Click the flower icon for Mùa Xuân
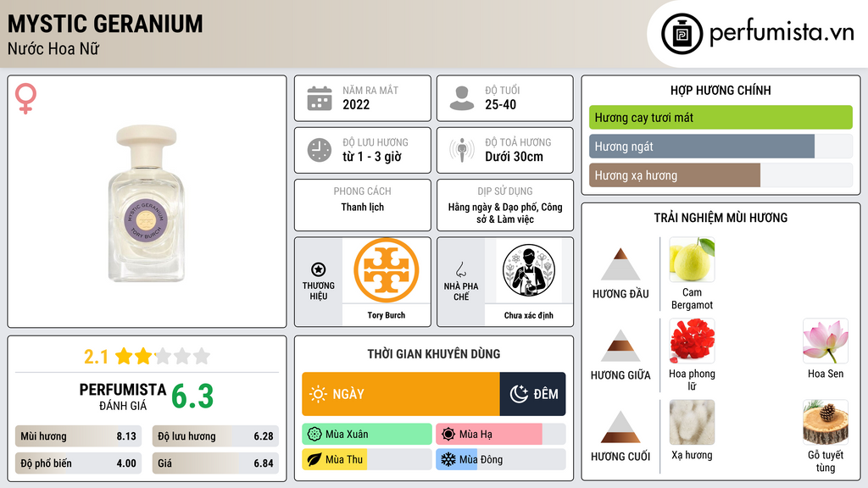 (x=314, y=435)
